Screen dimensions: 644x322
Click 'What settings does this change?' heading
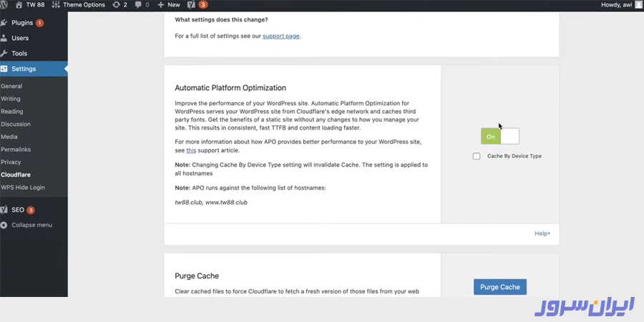pos(221,19)
